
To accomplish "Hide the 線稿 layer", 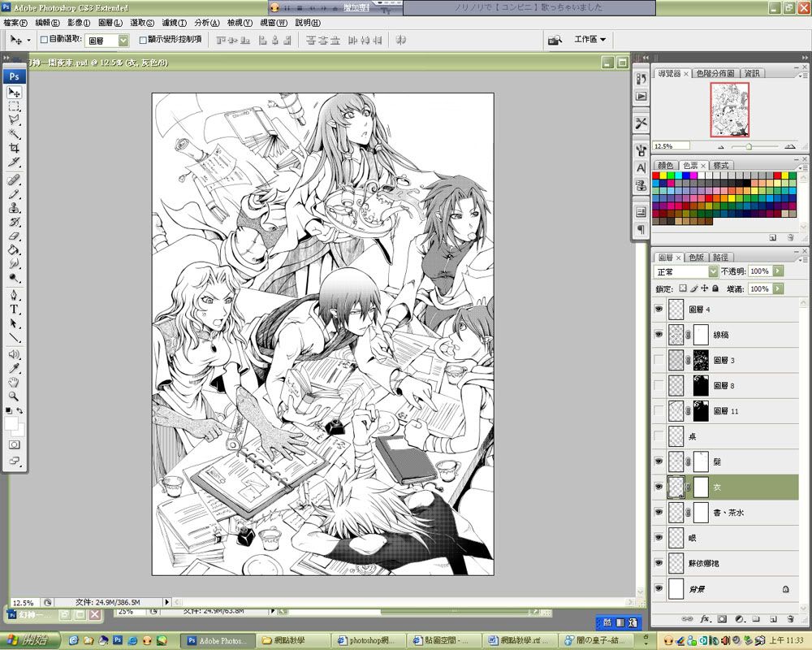I will point(659,334).
